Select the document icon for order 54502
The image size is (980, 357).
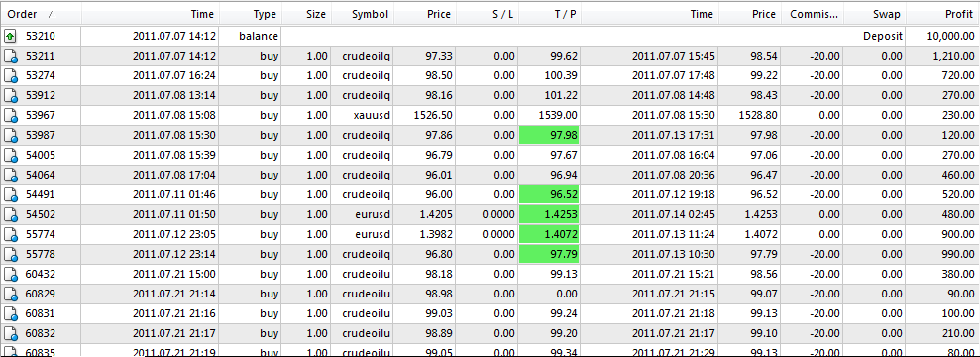10,215
